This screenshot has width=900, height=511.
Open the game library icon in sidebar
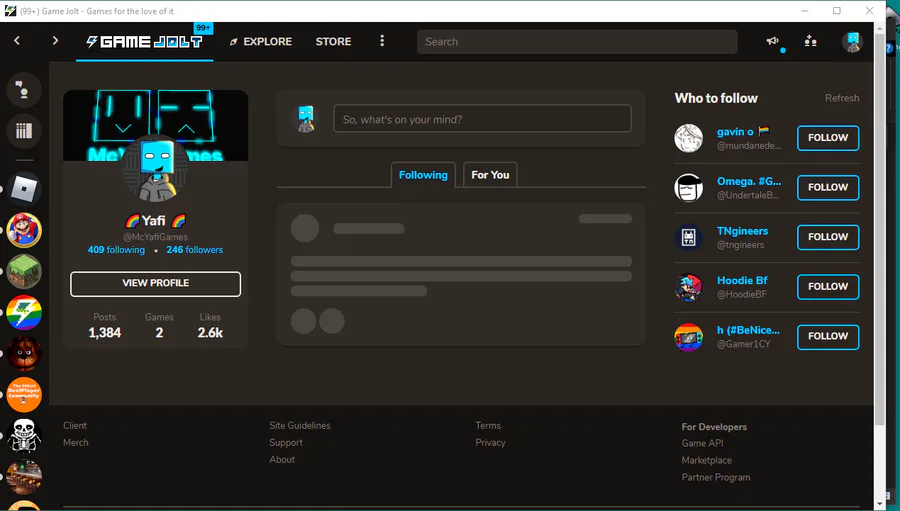point(24,131)
